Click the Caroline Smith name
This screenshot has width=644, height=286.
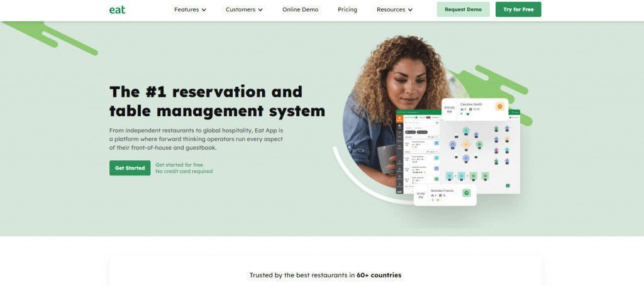[x=471, y=104]
